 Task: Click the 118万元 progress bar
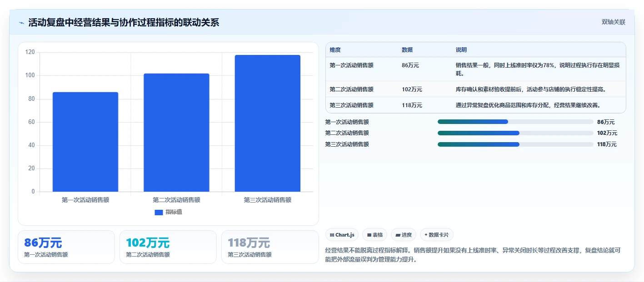click(515, 144)
